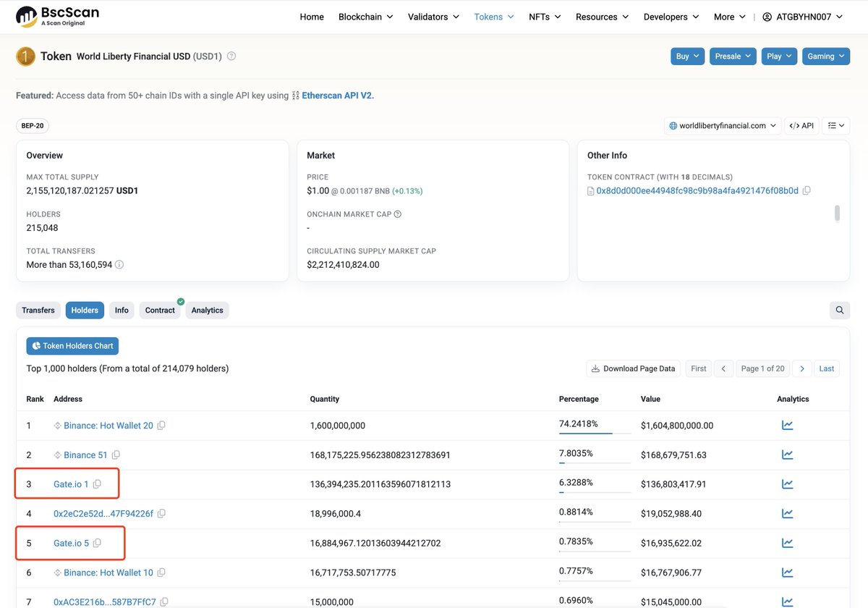Copy the 0xAC3E216b...587B7FfC7 address
Screen dimensions: 868x608
(x=164, y=602)
